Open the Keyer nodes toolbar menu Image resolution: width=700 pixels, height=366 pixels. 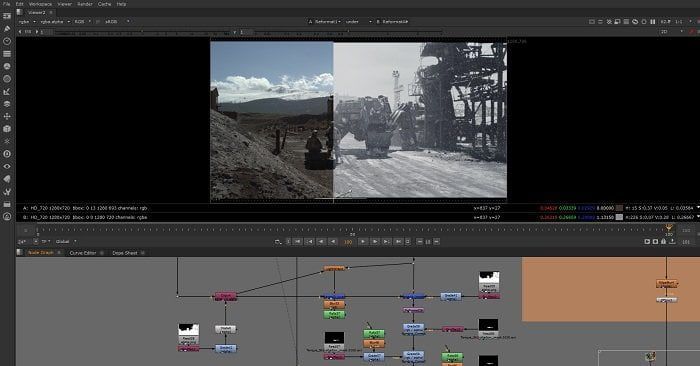7,92
